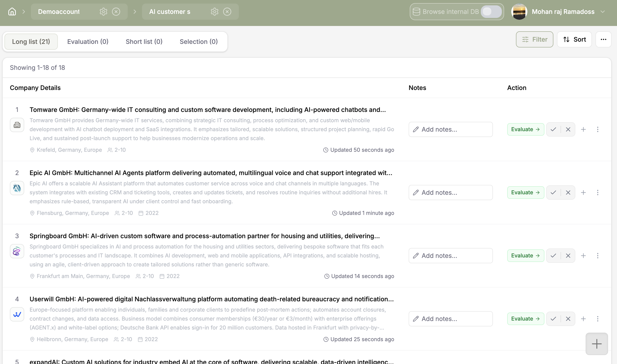Expand the user account dropdown chevron
The image size is (617, 364).
603,11
